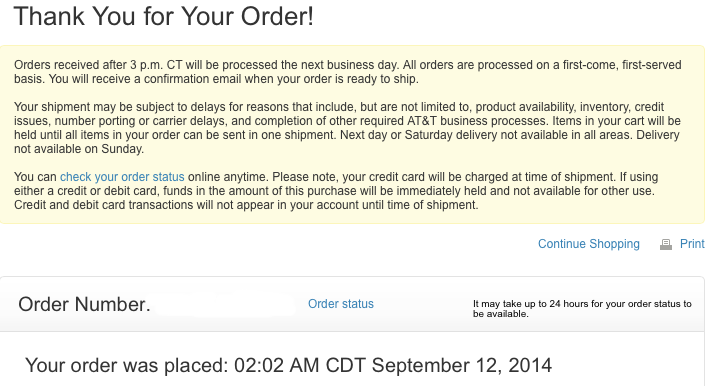This screenshot has height=386, width=717.
Task: Click the September 12, 2014 date
Action: click(462, 365)
